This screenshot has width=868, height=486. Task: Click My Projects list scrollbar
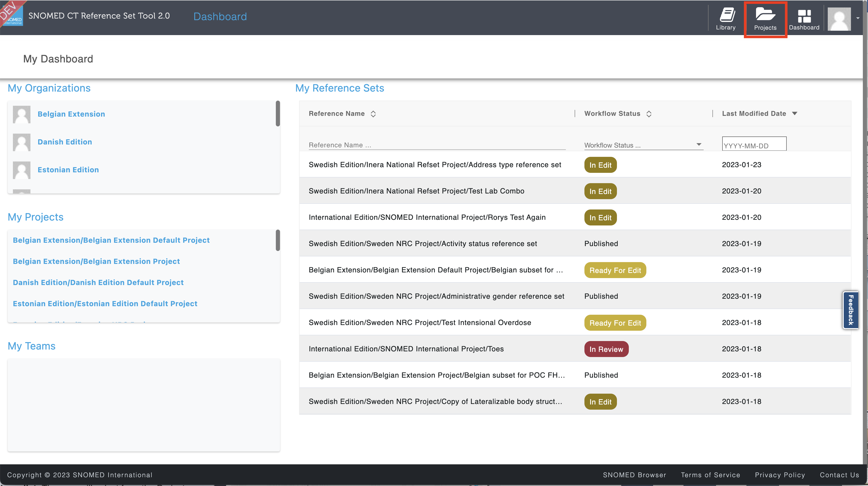tap(278, 240)
